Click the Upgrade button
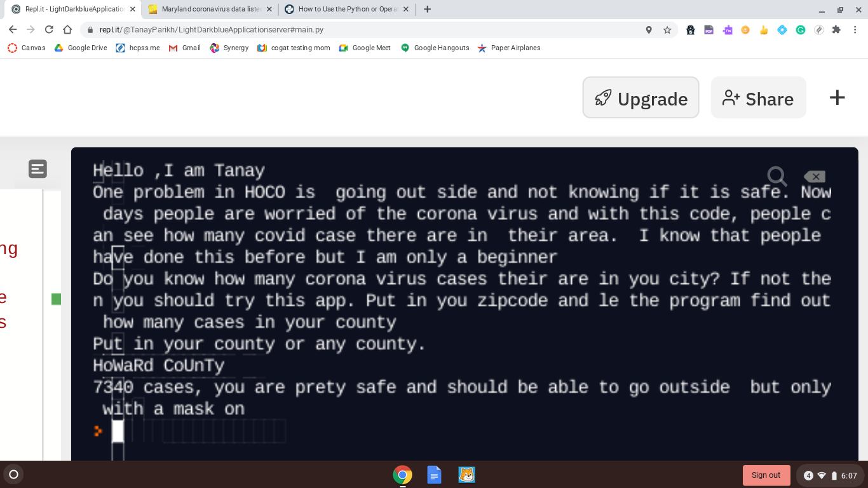This screenshot has height=488, width=868. click(641, 98)
